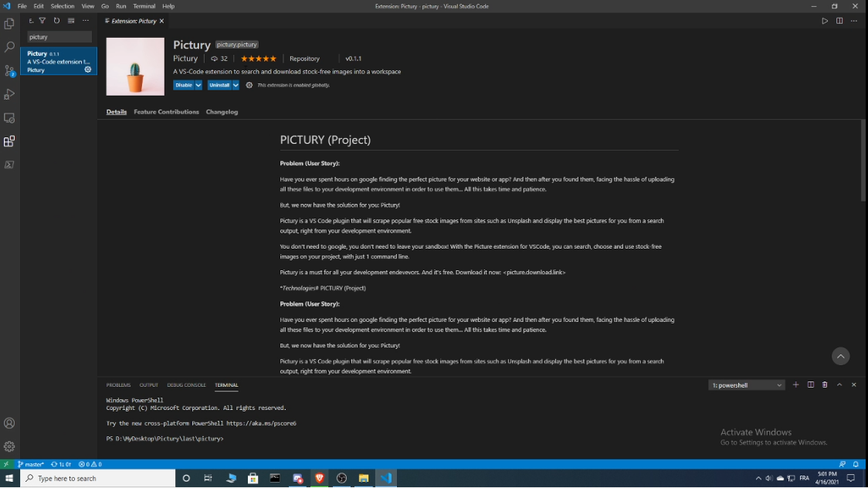The image size is (868, 488).
Task: Click the synchronize changes status item
Action: [x=61, y=464]
